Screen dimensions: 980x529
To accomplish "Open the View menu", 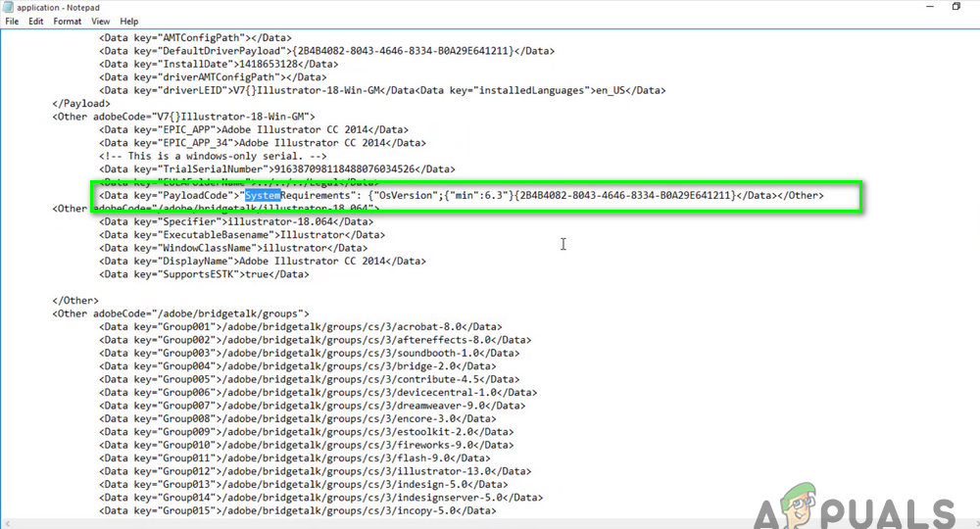I will coord(101,22).
